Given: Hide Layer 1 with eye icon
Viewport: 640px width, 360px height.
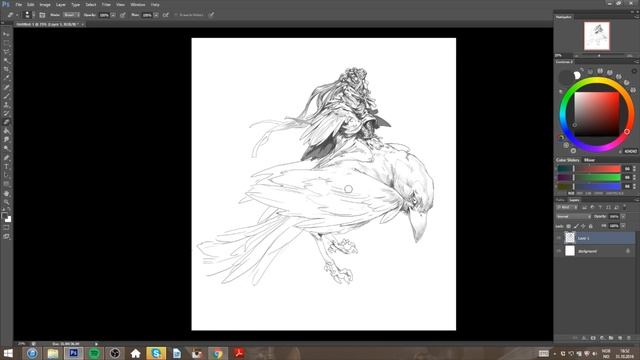Looking at the screenshot, I should 559,238.
